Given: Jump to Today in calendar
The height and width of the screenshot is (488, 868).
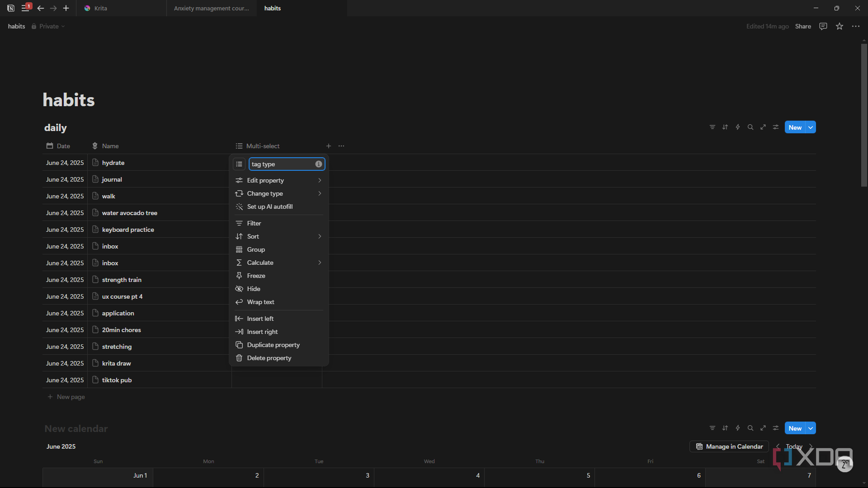Looking at the screenshot, I should (794, 446).
